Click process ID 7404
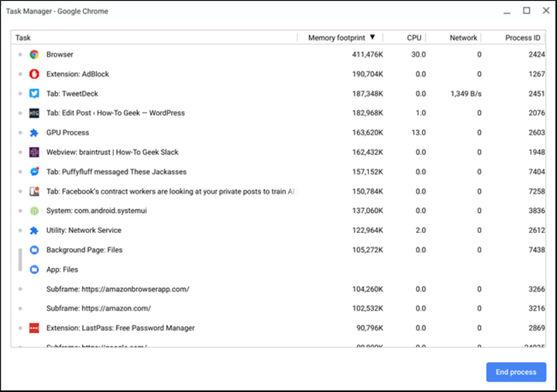The image size is (557, 392). tap(536, 171)
